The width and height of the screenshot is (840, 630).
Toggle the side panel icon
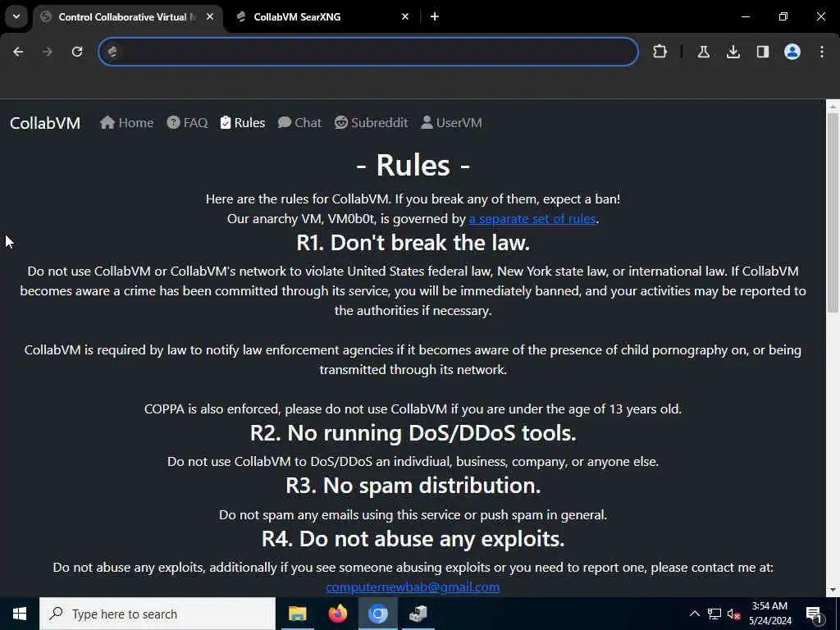click(x=763, y=52)
